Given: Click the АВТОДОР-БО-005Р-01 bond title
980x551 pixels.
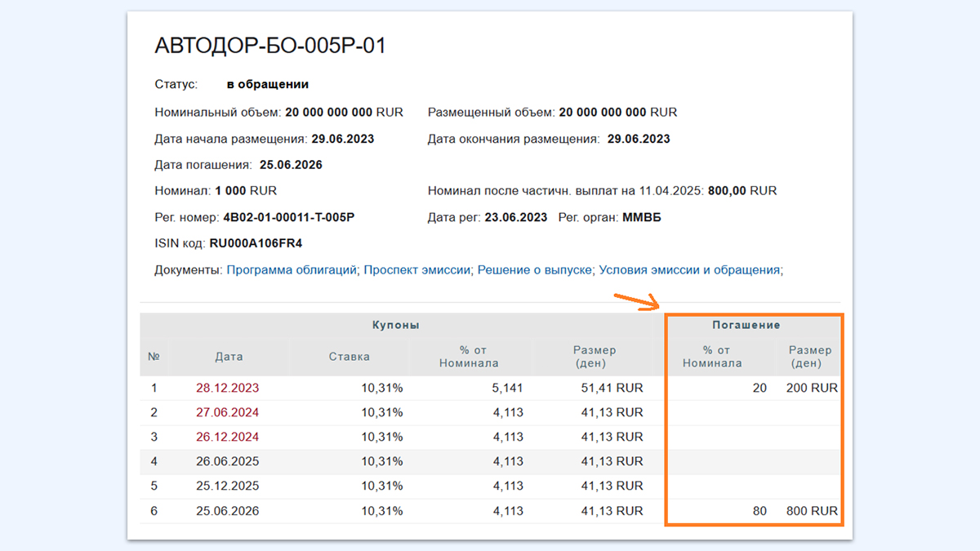Looking at the screenshot, I should click(x=270, y=47).
